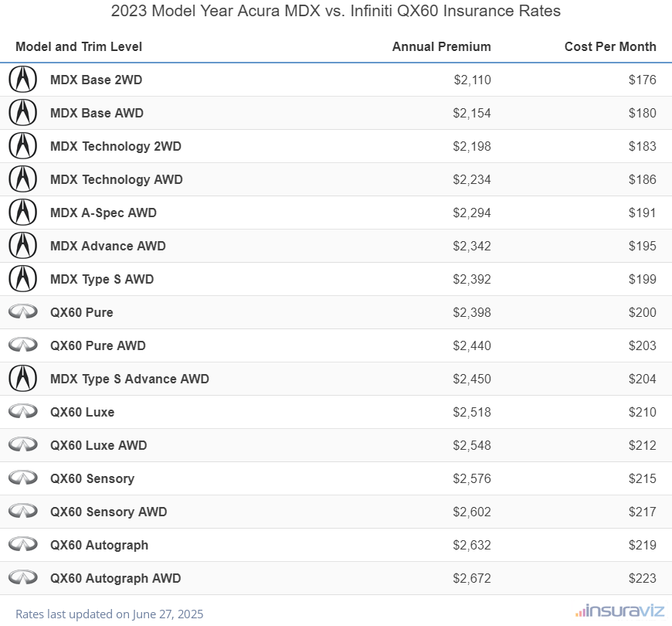This screenshot has width=672, height=626.
Task: Click Acura logo beside MDX Base AWD
Action: [22, 112]
